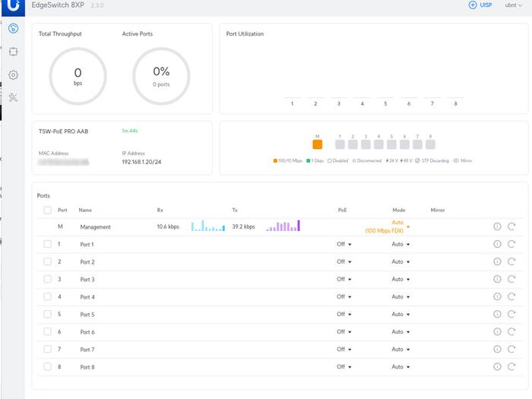Image resolution: width=532 pixels, height=399 pixels.
Task: Click the EdgeSwitch 8XP title
Action: pos(58,5)
